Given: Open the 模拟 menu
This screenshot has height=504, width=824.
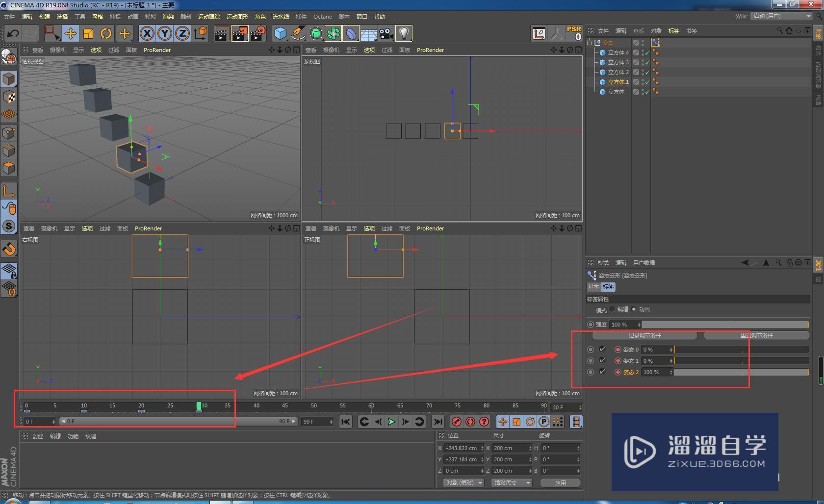Looking at the screenshot, I should point(151,17).
